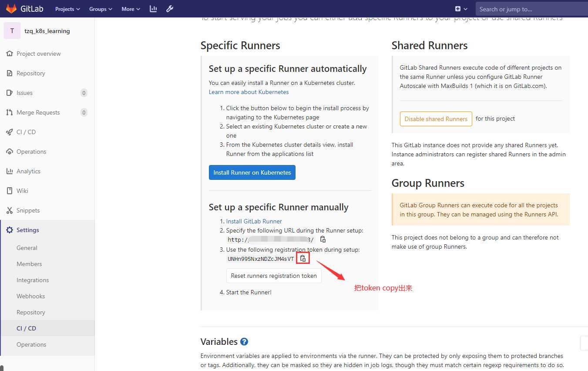
Task: Click the Analytics chart icon
Action: tap(10, 171)
